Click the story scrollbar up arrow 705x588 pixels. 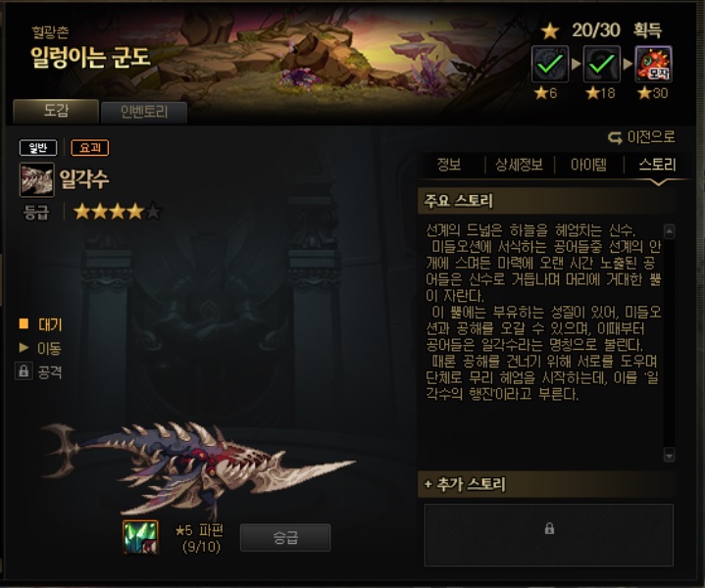point(669,231)
